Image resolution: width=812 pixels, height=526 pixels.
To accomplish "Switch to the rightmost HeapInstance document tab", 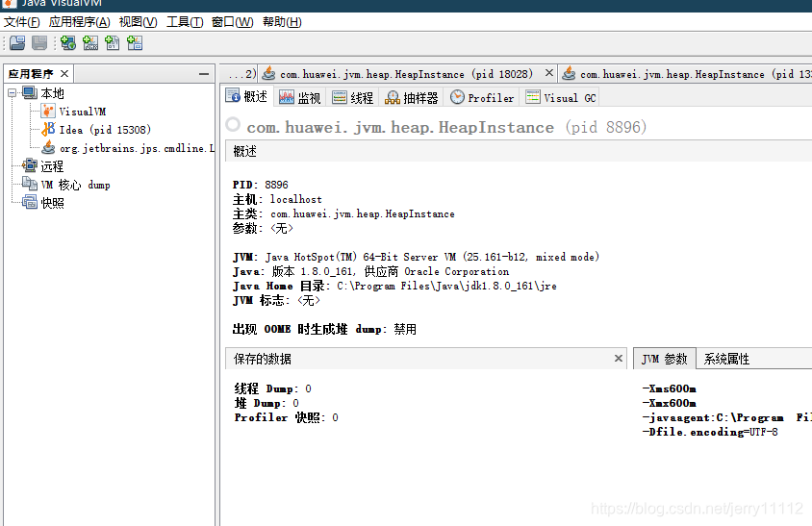I will (687, 74).
